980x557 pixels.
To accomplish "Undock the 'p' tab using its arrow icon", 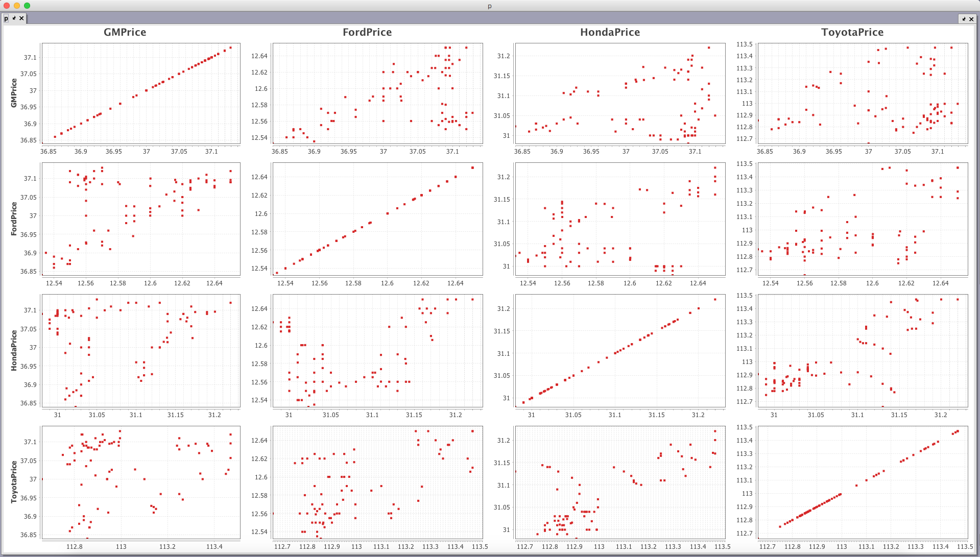I will [x=14, y=18].
